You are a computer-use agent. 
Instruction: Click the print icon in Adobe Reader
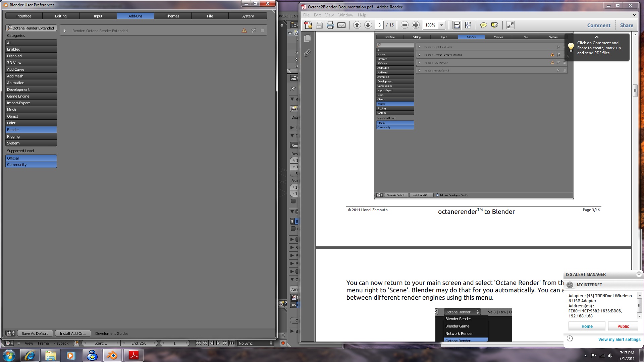coord(330,25)
